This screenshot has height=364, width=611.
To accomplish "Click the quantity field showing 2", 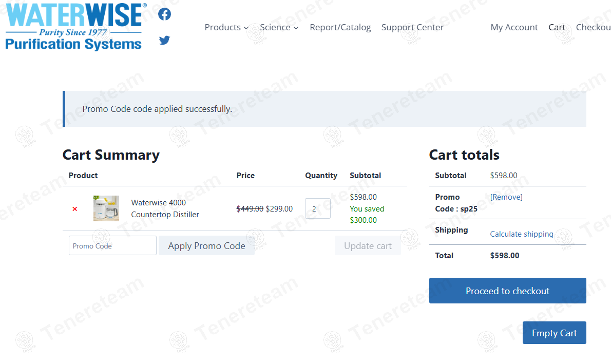I will click(317, 209).
